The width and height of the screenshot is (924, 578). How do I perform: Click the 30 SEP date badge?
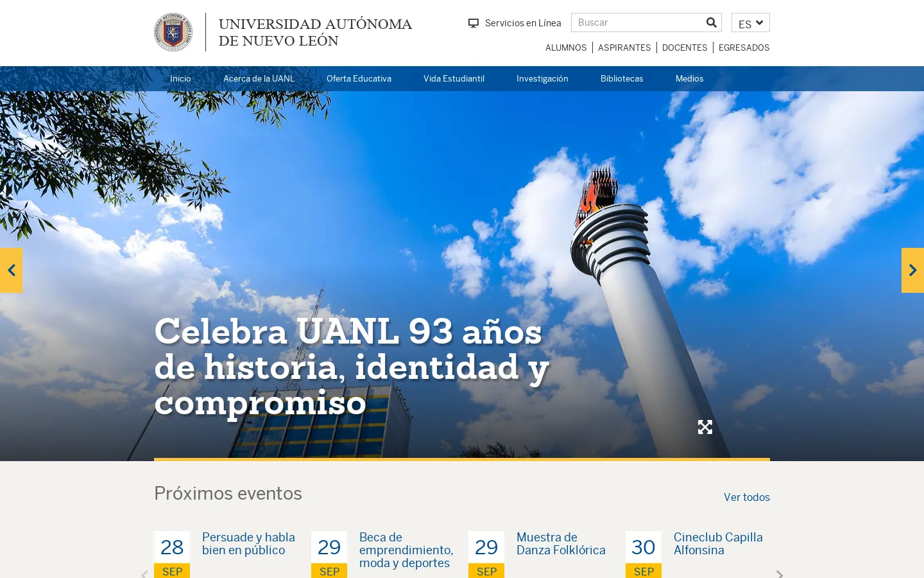click(x=644, y=555)
